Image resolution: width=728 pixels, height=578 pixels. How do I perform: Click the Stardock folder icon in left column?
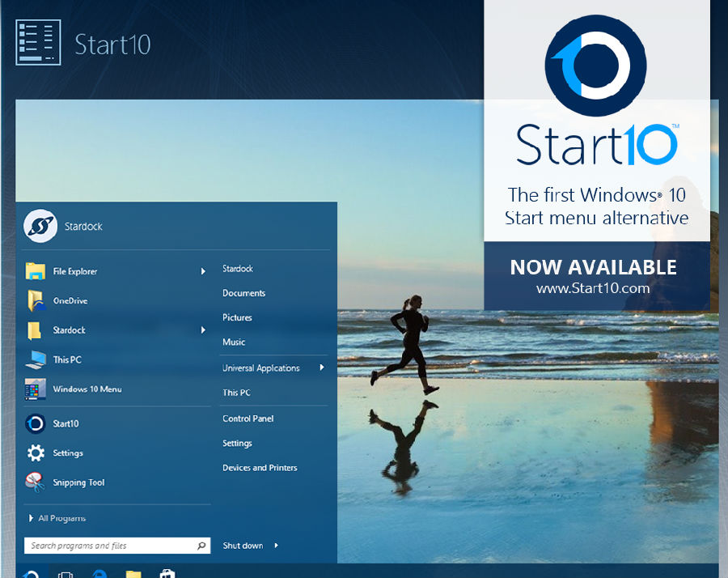click(x=34, y=330)
